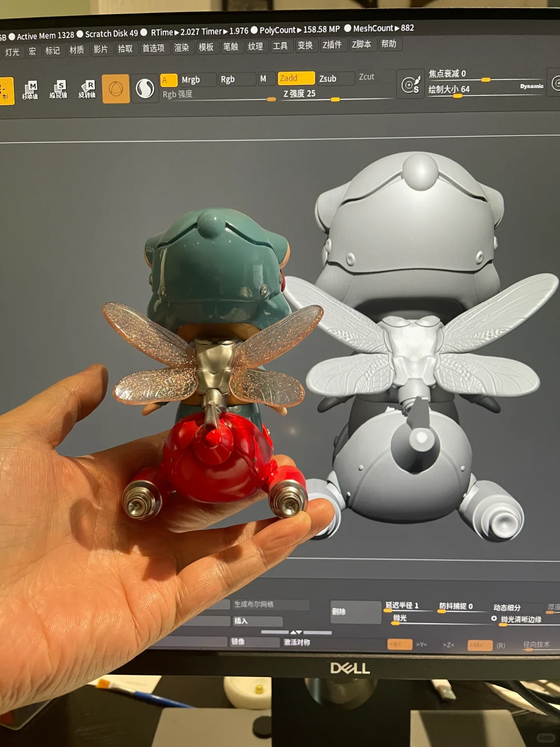The image size is (560, 747).
Task: Click the 删除 (Delete) button
Action: coord(356,612)
